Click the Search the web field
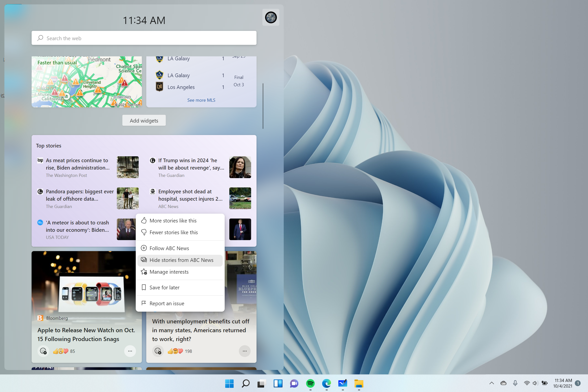The image size is (588, 392). pos(144,38)
